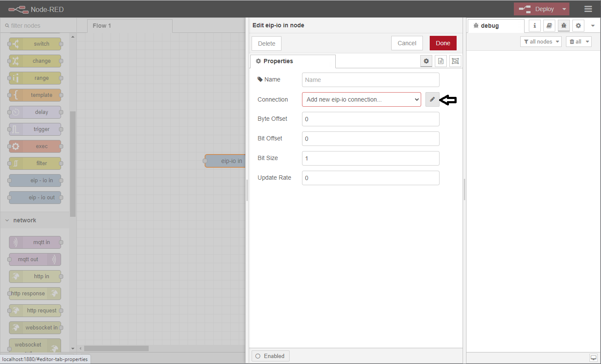Open the information sidebar tab icon
Viewport: 601px width, 364px height.
click(x=535, y=26)
